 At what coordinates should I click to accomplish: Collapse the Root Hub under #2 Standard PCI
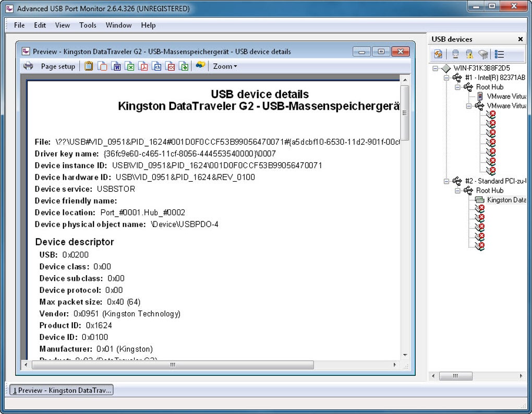[458, 191]
